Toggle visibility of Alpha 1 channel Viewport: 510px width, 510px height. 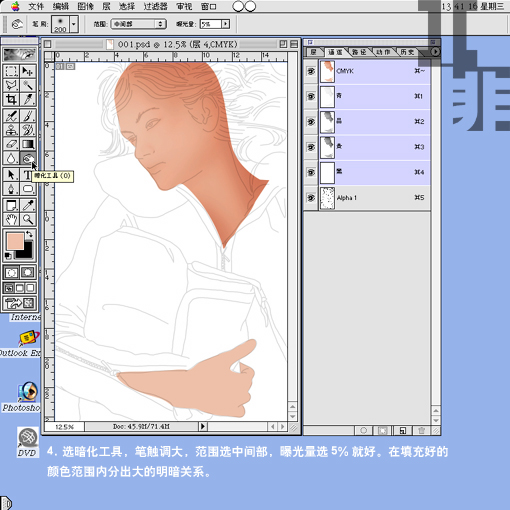[x=311, y=198]
